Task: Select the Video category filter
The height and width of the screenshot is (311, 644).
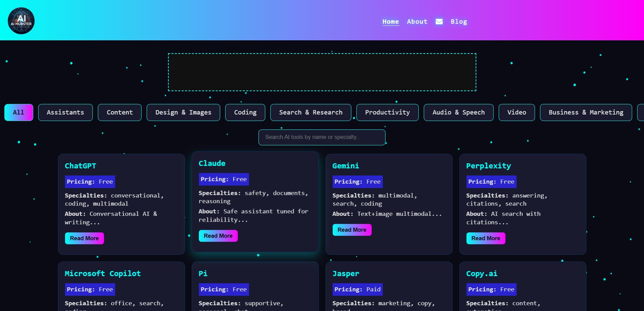Action: coord(517,112)
